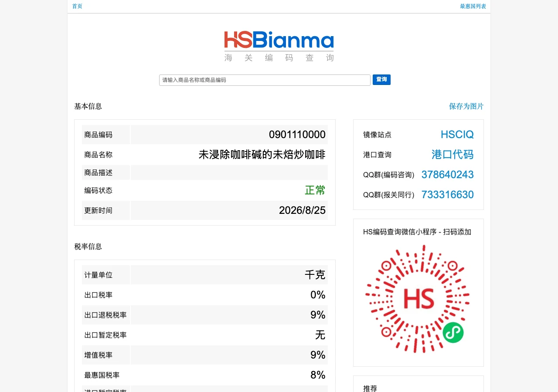This screenshot has width=558, height=392.
Task: Click the 推荐 panel heading
Action: click(370, 388)
